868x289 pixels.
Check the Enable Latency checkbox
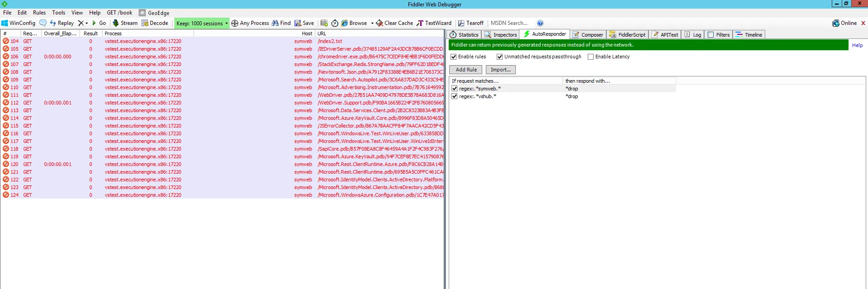coord(591,57)
